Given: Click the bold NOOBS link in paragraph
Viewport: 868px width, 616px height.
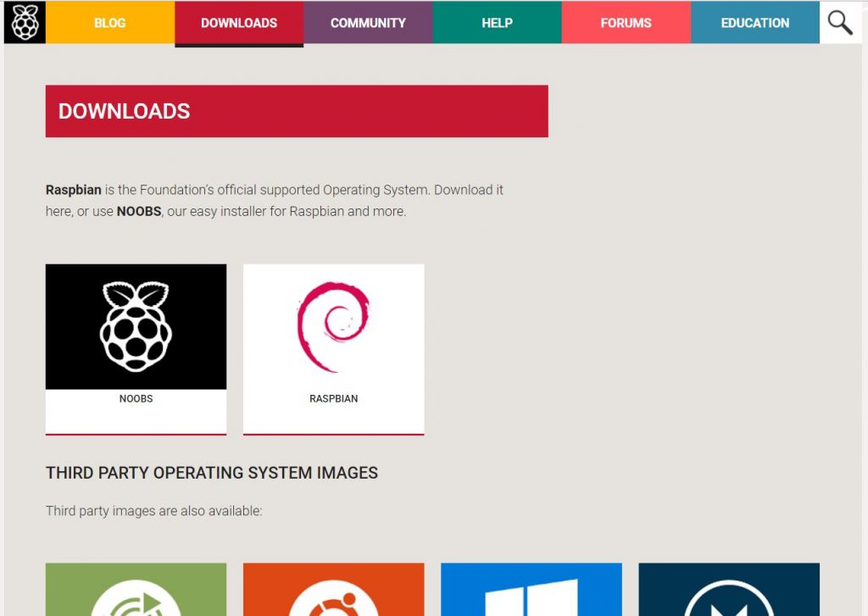Looking at the screenshot, I should [x=138, y=211].
